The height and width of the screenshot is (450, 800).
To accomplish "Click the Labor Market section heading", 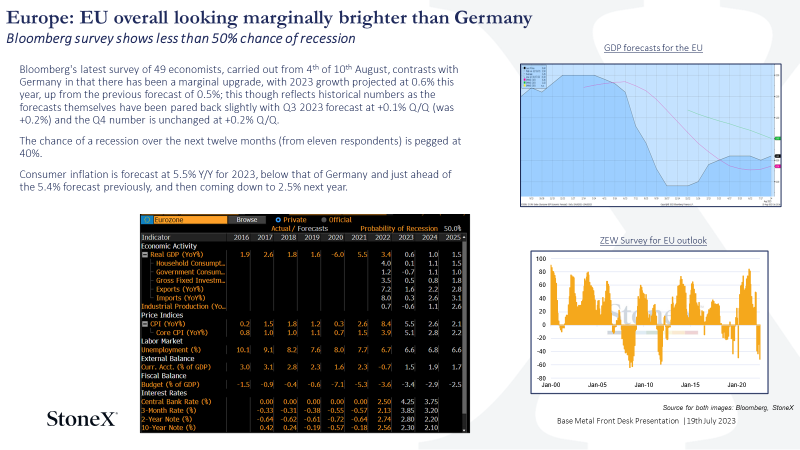I will pyautogui.click(x=162, y=341).
